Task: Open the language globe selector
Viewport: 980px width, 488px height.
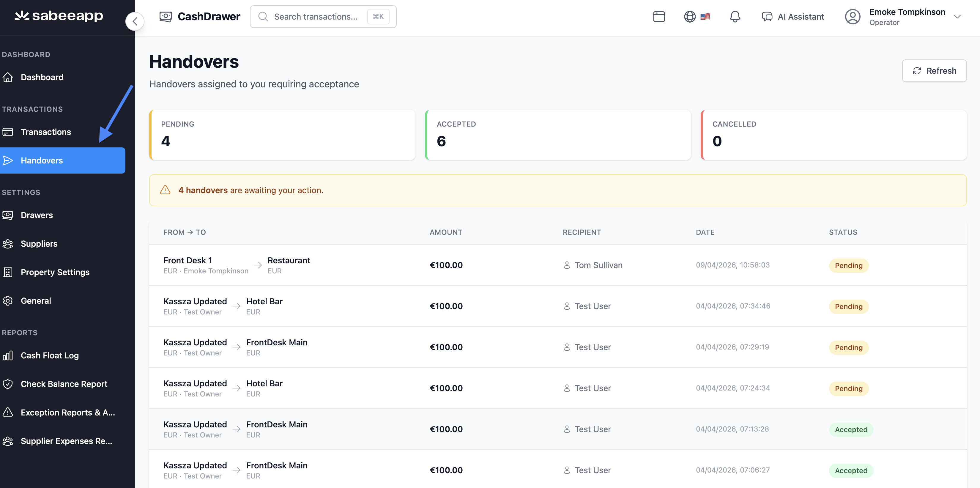Action: point(689,17)
